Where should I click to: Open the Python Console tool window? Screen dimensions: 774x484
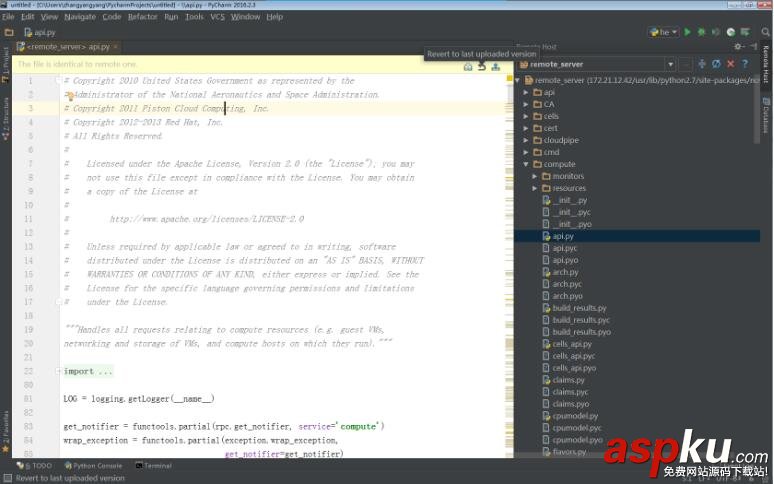tap(93, 466)
